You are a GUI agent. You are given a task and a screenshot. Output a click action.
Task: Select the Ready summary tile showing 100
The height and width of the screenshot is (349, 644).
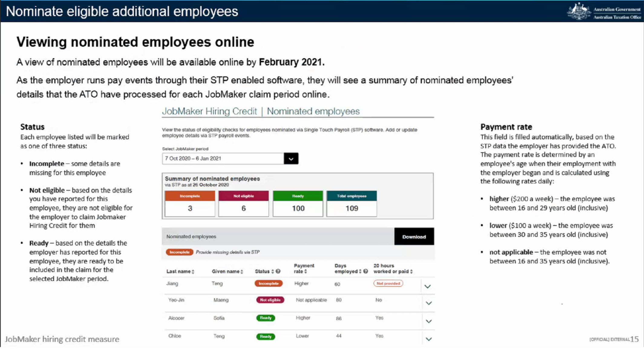(298, 203)
